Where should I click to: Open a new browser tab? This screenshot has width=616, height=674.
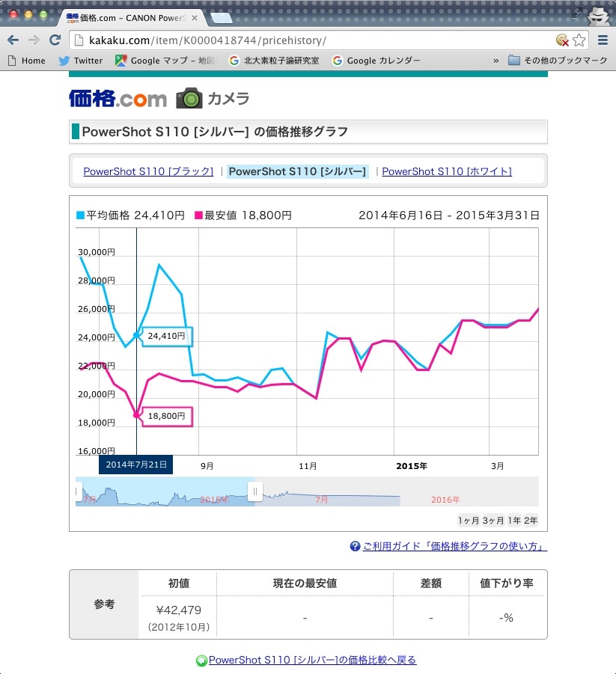(221, 18)
